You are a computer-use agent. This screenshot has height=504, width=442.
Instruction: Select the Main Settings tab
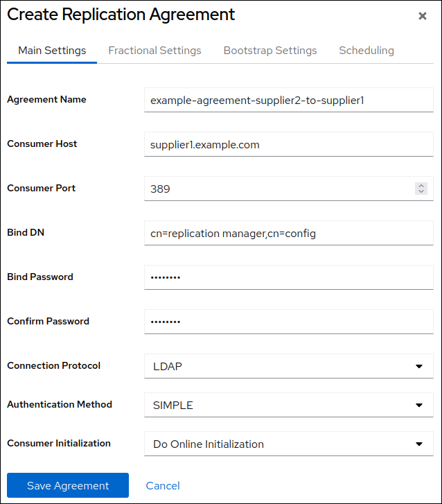click(x=52, y=51)
